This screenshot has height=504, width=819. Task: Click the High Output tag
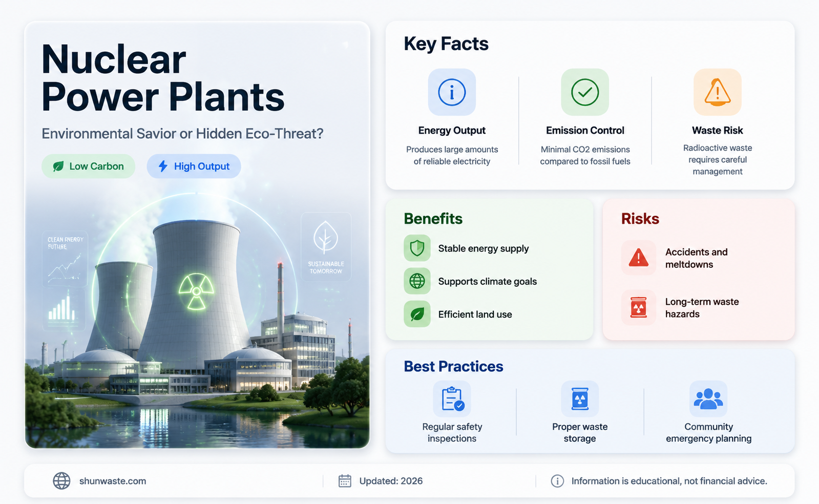click(194, 166)
